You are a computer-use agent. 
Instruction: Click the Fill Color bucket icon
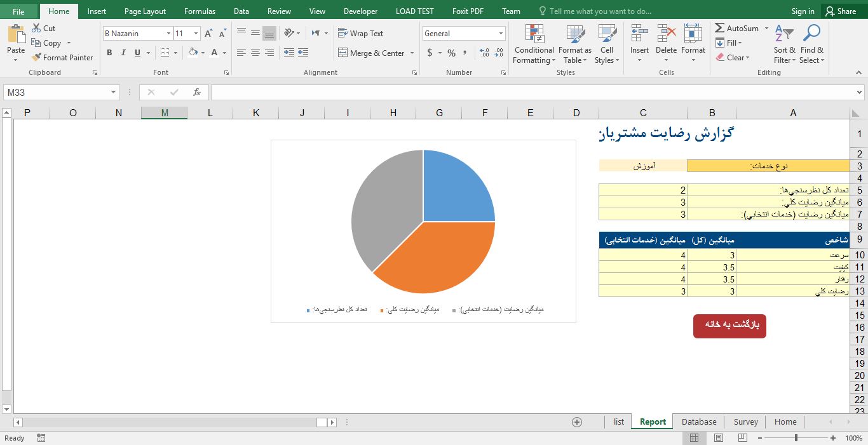(x=193, y=53)
